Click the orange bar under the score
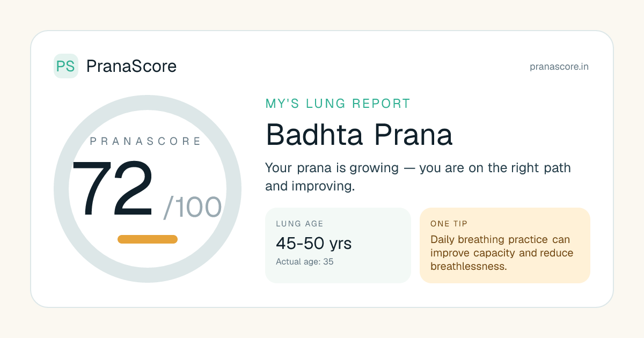 point(148,239)
